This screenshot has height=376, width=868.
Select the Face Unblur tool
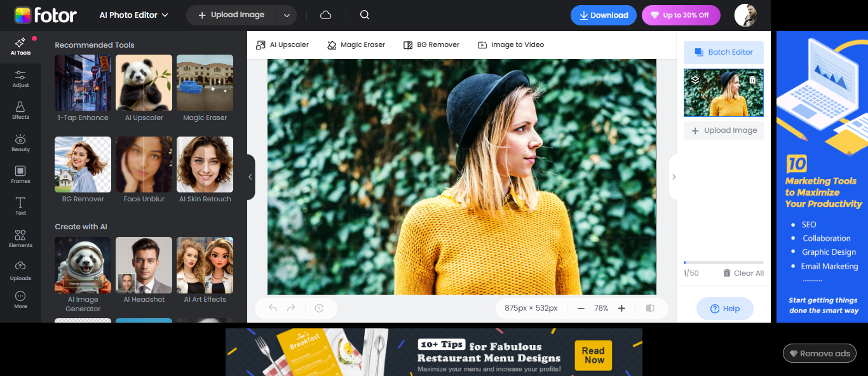pos(144,170)
